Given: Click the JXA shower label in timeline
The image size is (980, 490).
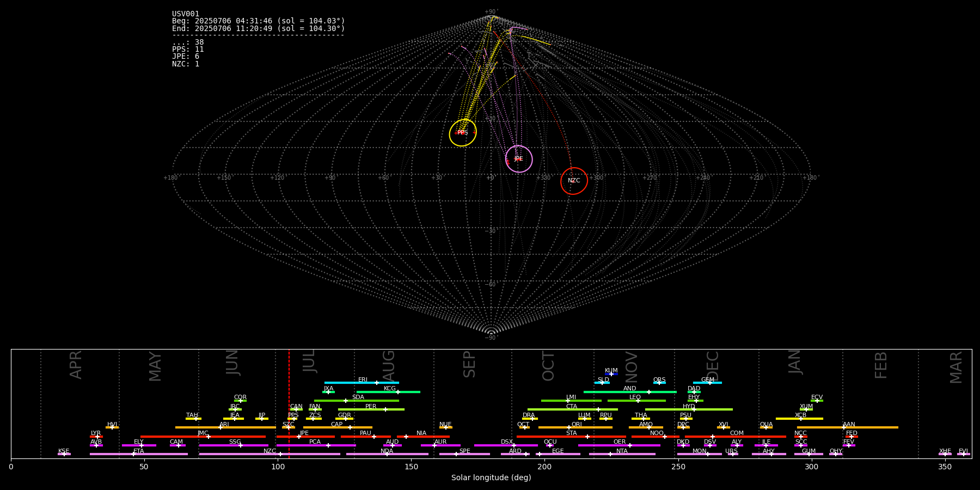Looking at the screenshot, I should point(328,388).
